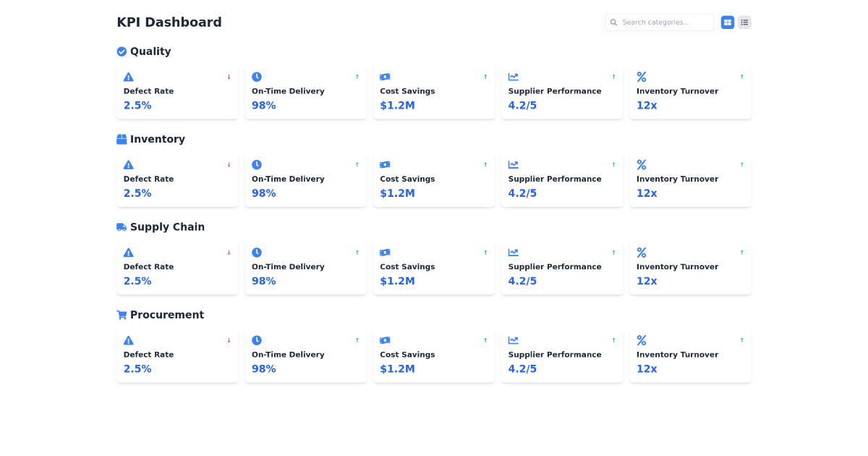Click the Supply Chain truck icon
This screenshot has height=456, width=868.
click(x=122, y=227)
